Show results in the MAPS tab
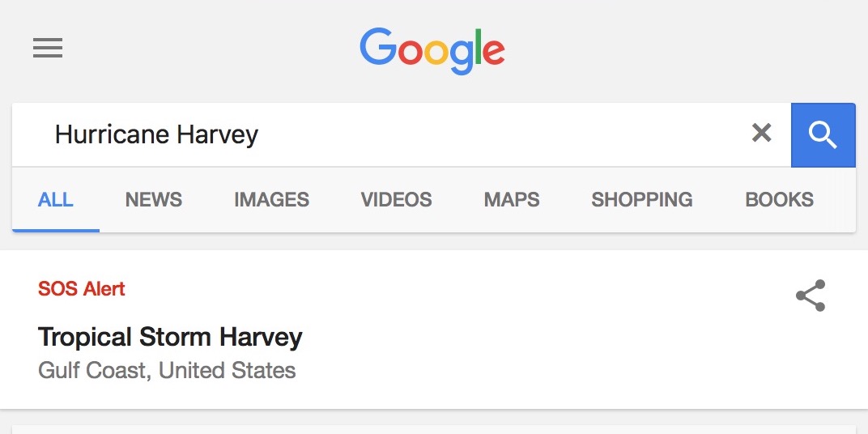The image size is (868, 434). tap(512, 200)
